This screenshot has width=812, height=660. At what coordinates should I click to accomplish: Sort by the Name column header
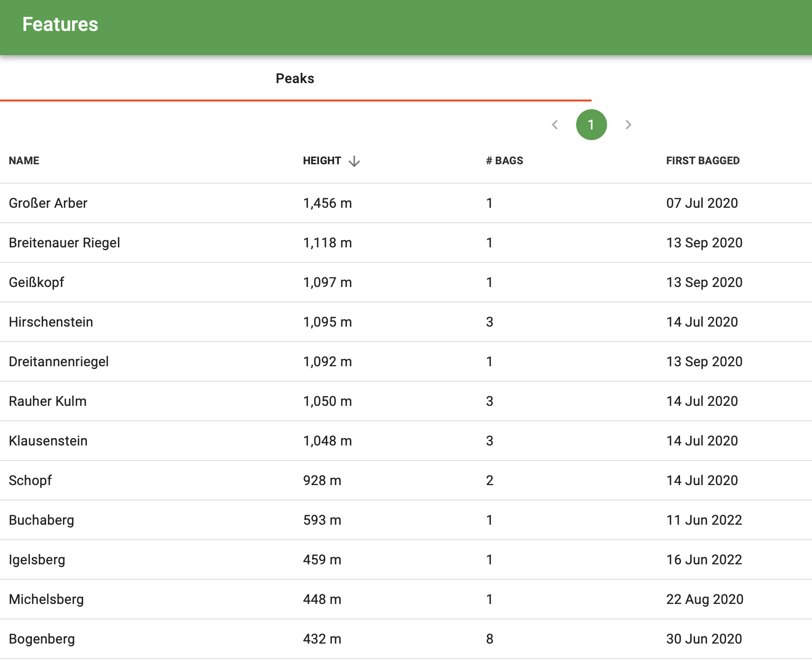(x=24, y=161)
